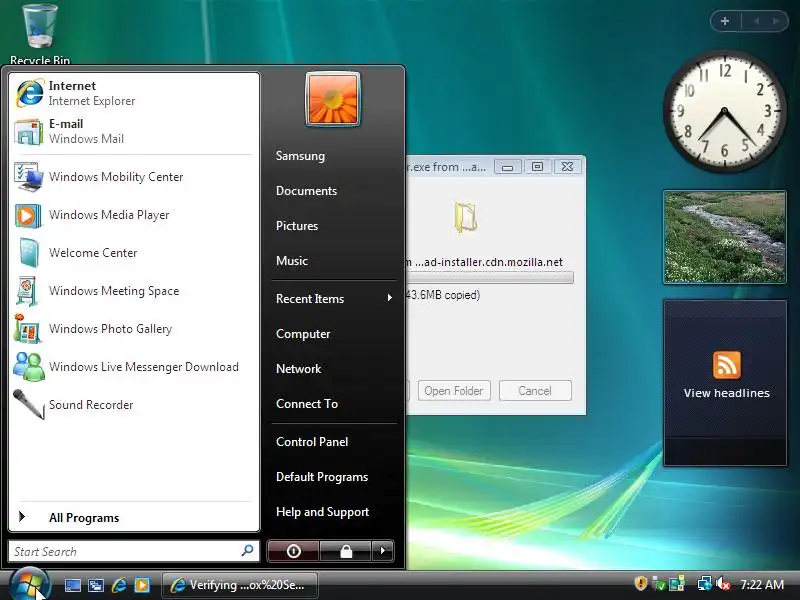
Task: Click the network connection tray icon
Action: click(x=705, y=584)
